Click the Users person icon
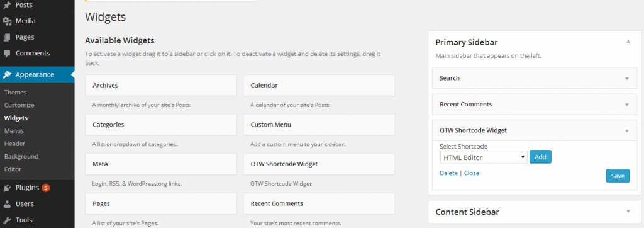Viewport: 644px width, 228px height. 7,203
